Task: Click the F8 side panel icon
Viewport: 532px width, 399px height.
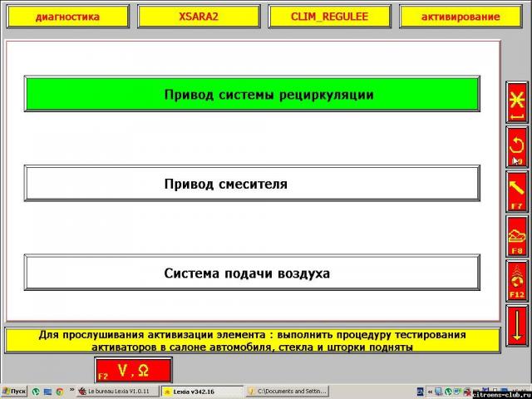Action: pos(517,236)
